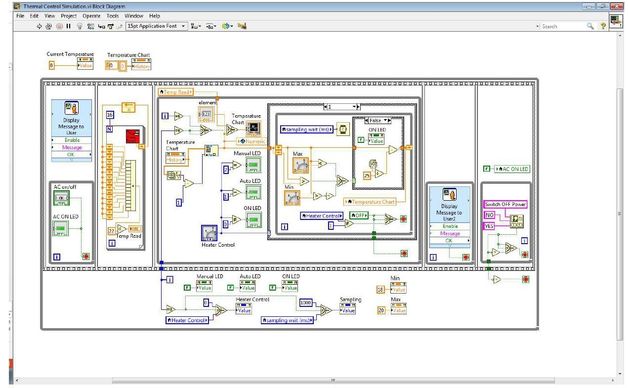This screenshot has height=388, width=628.
Task: Click the Step Into toolbar icon
Action: (101, 26)
